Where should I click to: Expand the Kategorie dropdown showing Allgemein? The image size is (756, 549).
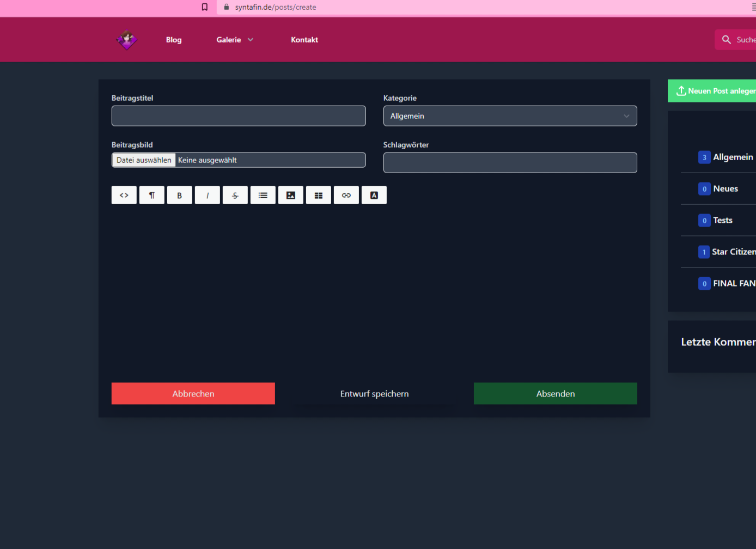510,116
